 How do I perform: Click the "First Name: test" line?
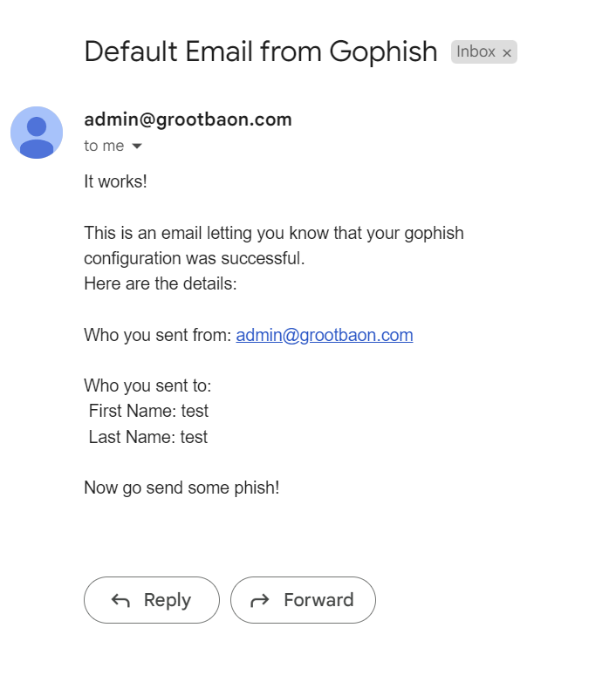coord(148,412)
